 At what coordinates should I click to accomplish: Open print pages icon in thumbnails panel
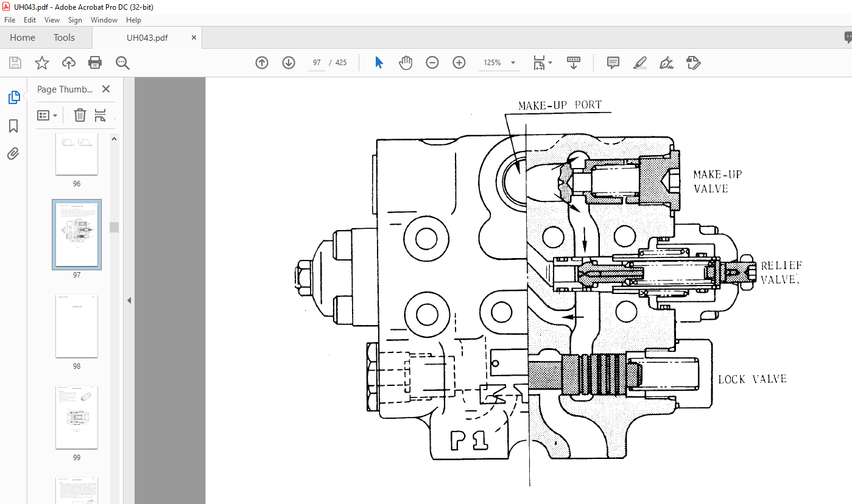(100, 115)
